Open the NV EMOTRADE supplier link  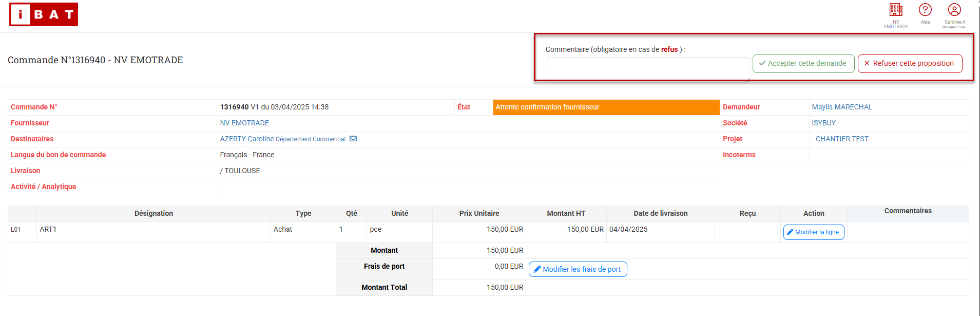244,123
